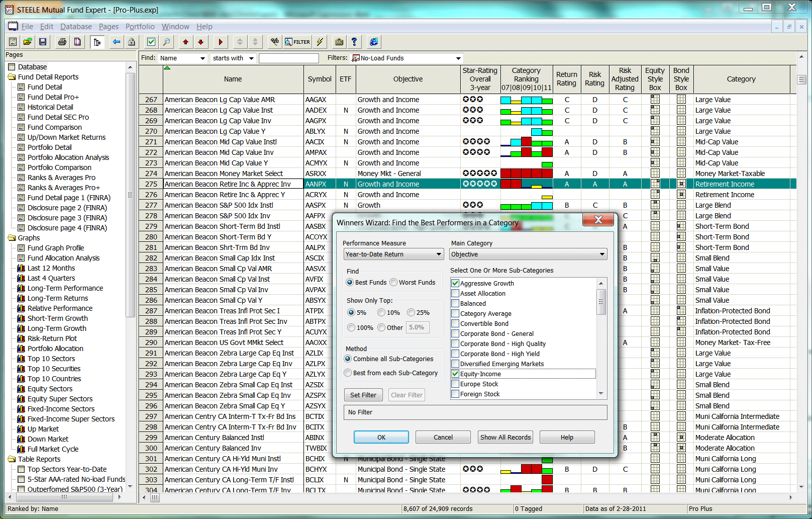The image size is (812, 519).
Task: Select the 25% show only top option
Action: (x=411, y=312)
